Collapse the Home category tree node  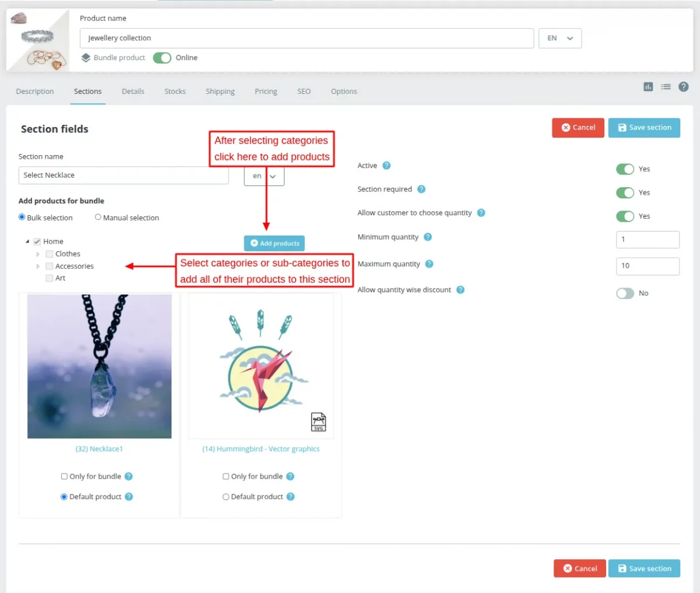[x=27, y=241]
